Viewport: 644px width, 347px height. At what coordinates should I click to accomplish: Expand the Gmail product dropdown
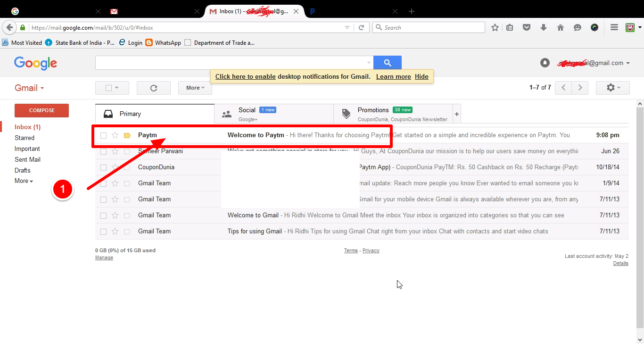click(x=29, y=88)
